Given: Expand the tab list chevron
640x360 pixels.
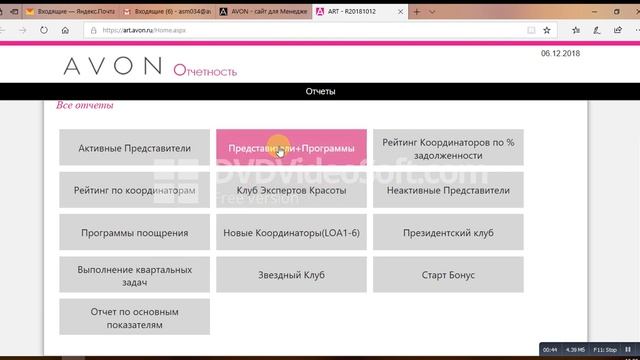Looking at the screenshot, I should coord(432,12).
